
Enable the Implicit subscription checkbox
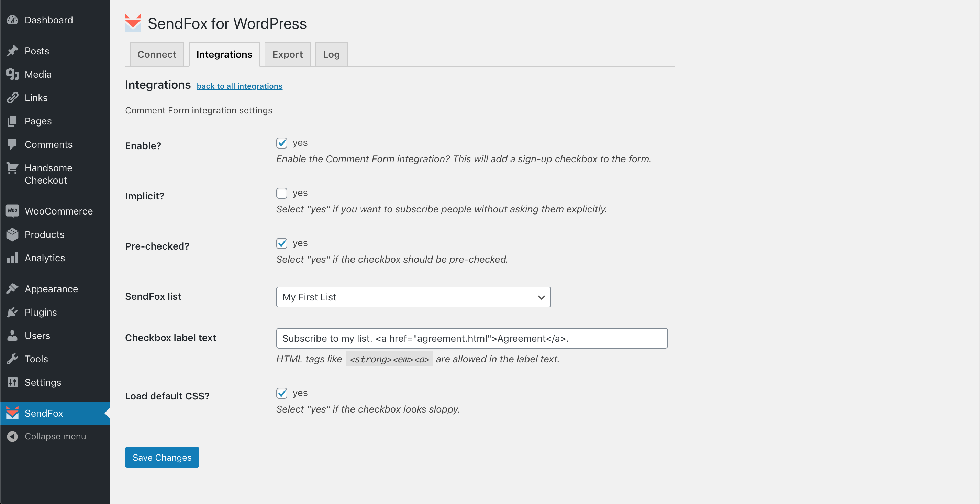281,192
